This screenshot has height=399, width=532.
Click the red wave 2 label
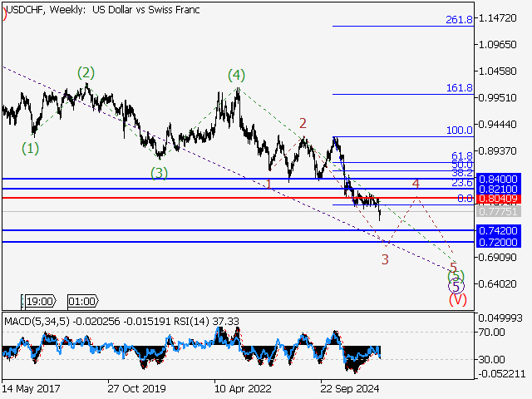pyautogui.click(x=303, y=124)
